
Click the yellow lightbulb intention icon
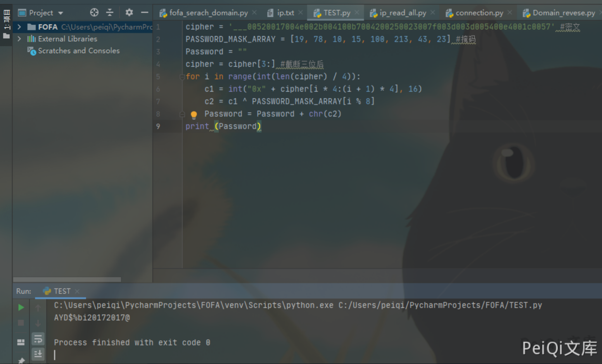point(194,115)
